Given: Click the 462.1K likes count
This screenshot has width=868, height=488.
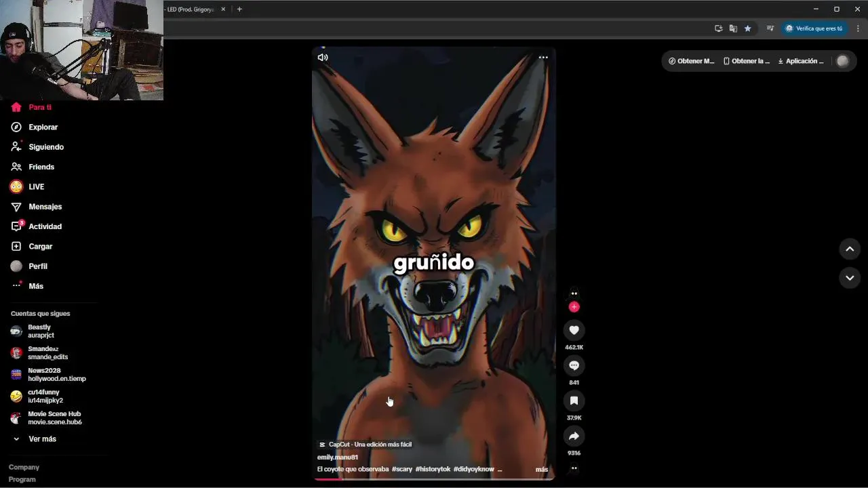Looking at the screenshot, I should pyautogui.click(x=574, y=347).
